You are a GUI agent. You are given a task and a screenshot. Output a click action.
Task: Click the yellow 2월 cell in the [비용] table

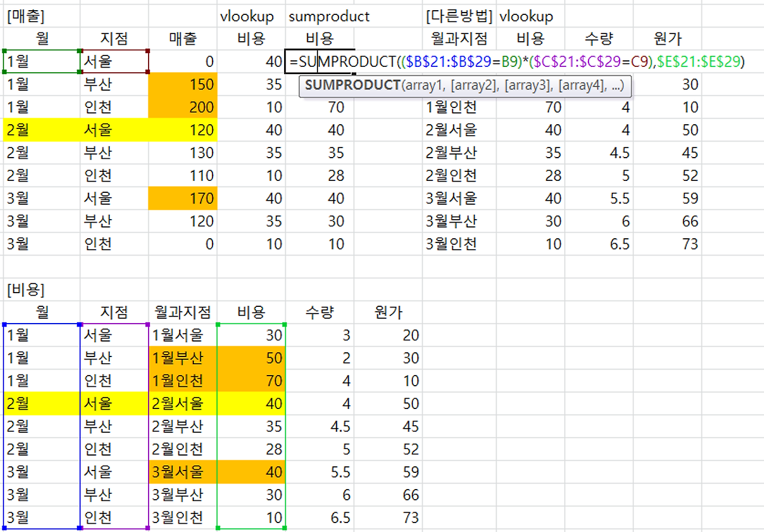pyautogui.click(x=42, y=404)
